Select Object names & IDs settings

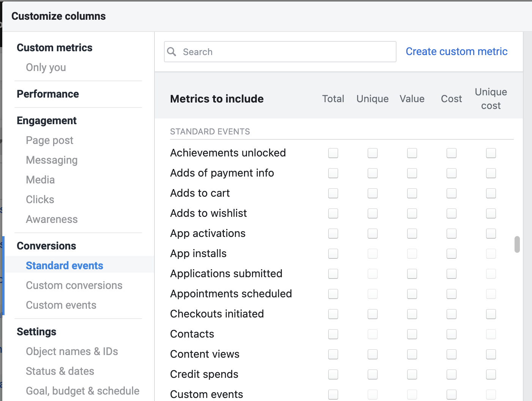[x=72, y=351]
